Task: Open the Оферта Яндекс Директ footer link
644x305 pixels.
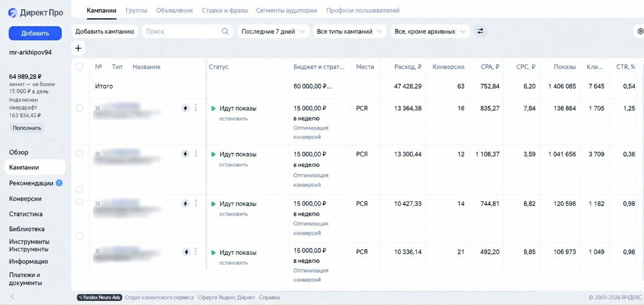Action: tap(226, 297)
